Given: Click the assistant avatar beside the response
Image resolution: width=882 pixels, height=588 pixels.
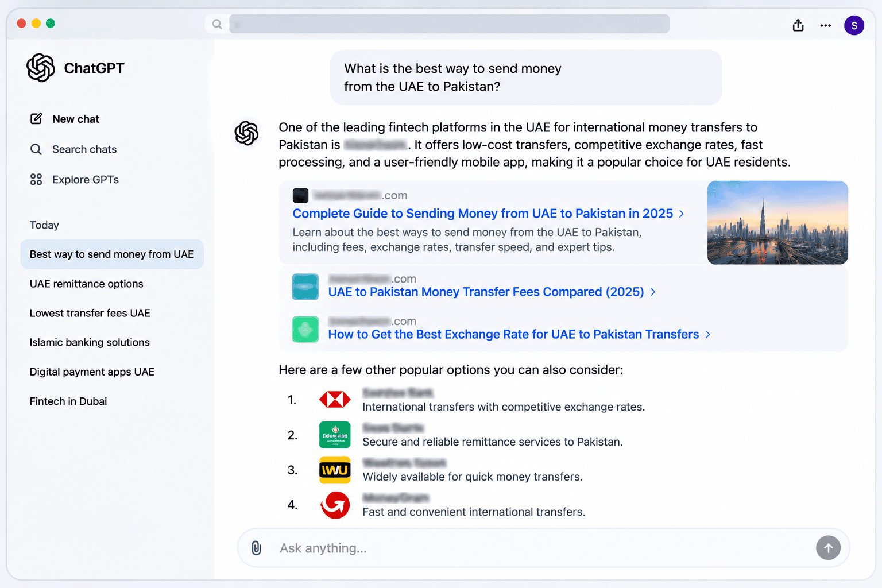Looking at the screenshot, I should 247,133.
